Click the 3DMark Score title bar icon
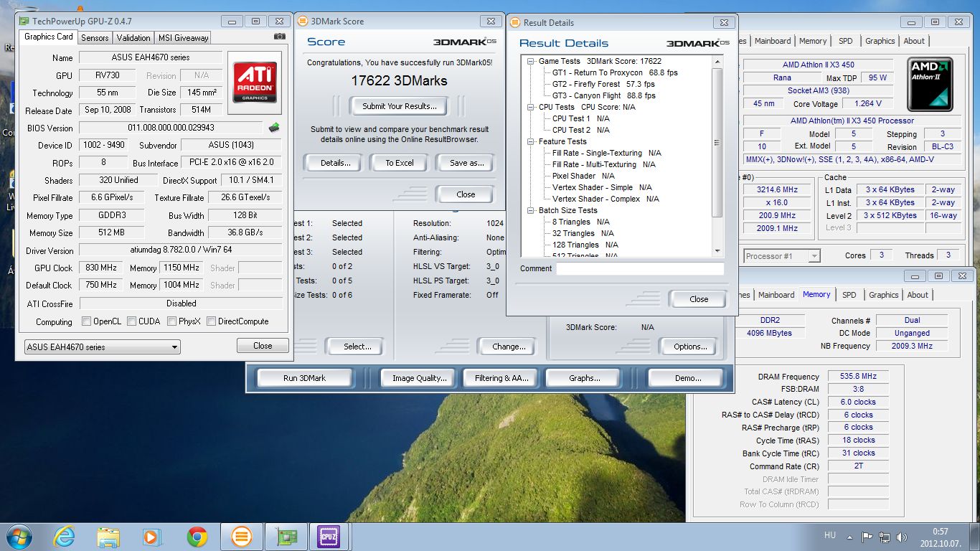The height and width of the screenshot is (551, 980). [x=303, y=22]
